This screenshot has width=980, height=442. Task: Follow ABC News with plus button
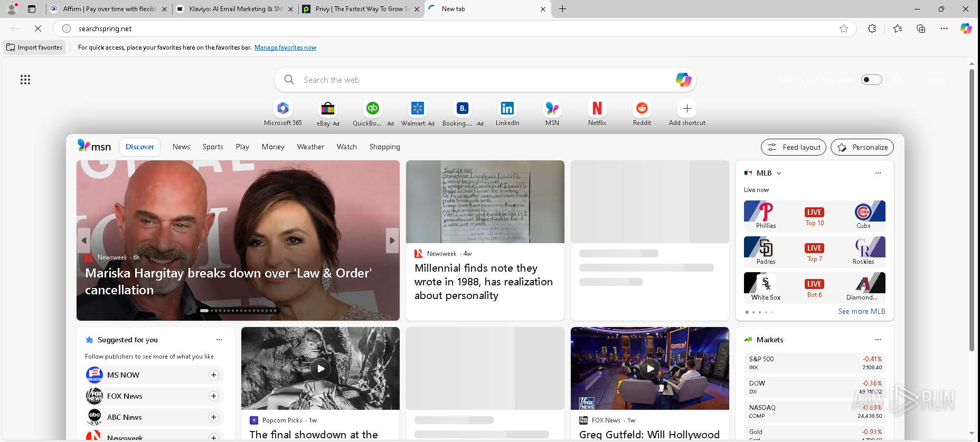pos(213,417)
